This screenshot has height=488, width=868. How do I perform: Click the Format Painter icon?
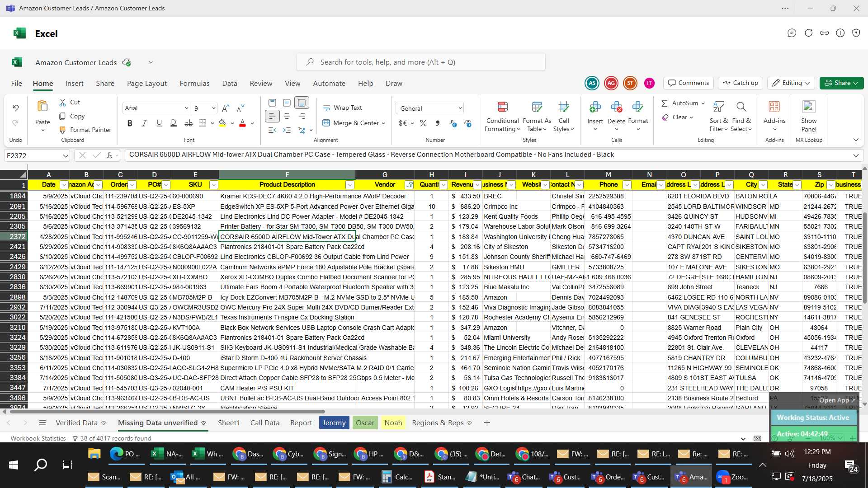(62, 130)
